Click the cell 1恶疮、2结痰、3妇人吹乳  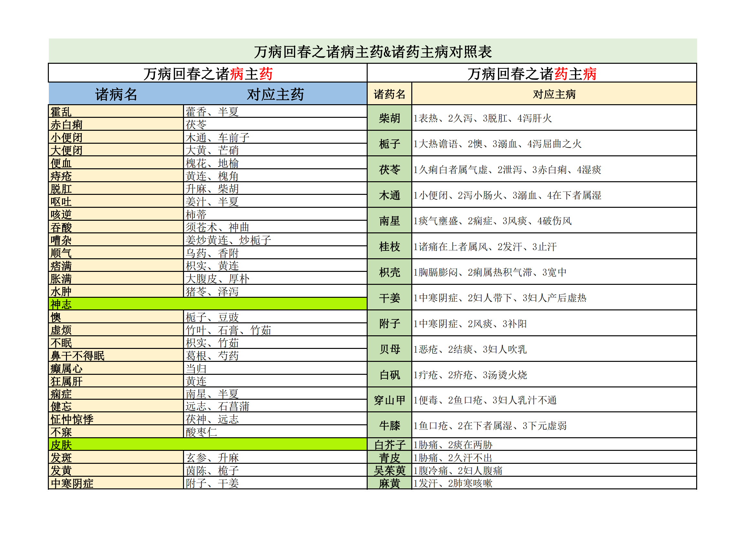pyautogui.click(x=554, y=350)
